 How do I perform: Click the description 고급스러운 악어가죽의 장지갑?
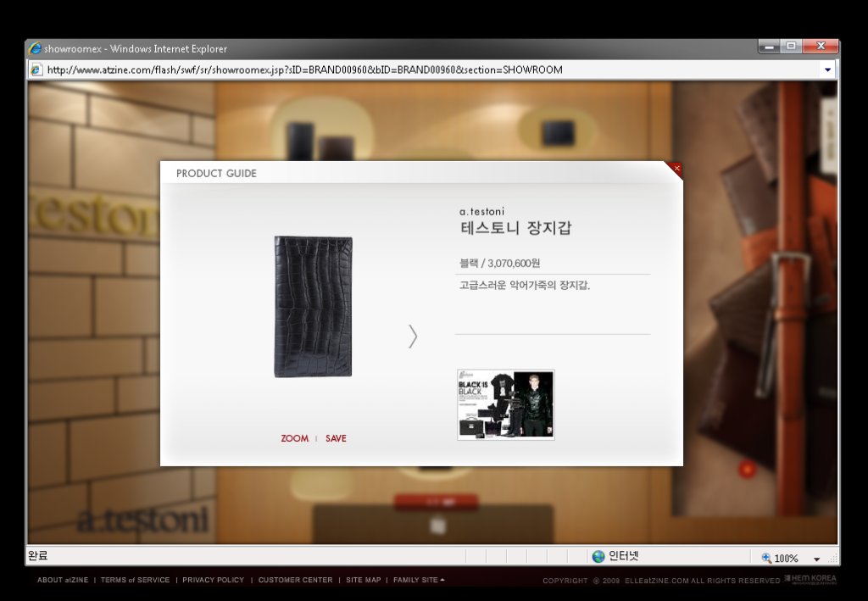pyautogui.click(x=524, y=285)
